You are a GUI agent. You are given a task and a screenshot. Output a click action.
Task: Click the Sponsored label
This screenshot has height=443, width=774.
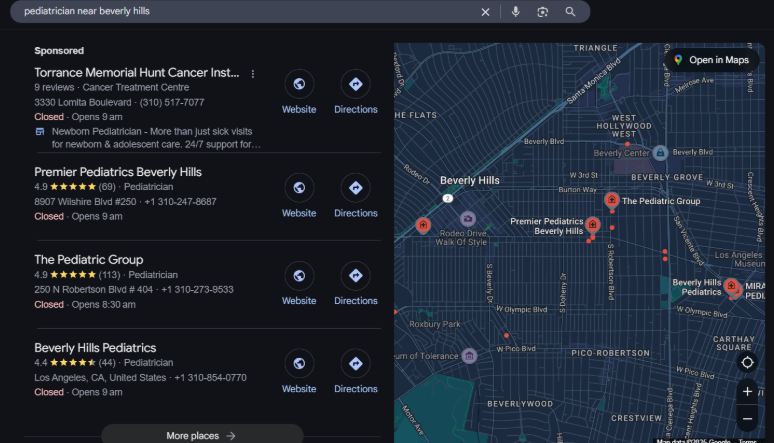59,50
